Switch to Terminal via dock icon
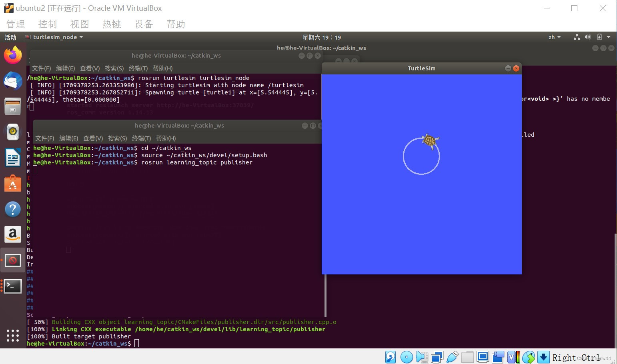 click(13, 286)
